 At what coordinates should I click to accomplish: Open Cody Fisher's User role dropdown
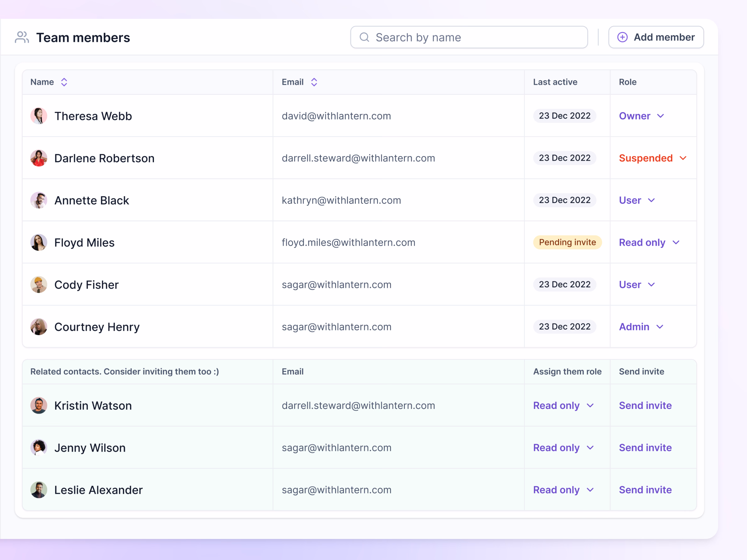[637, 285]
